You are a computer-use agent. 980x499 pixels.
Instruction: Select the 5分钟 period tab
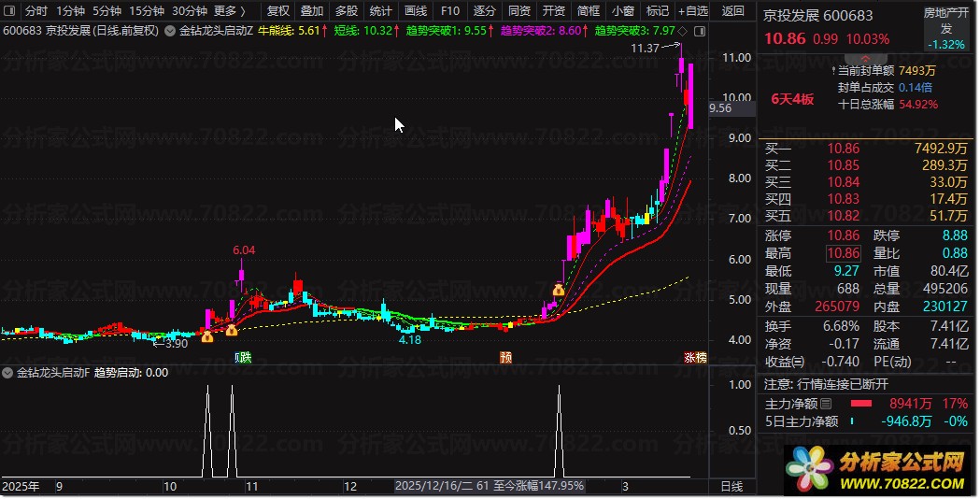tap(107, 10)
